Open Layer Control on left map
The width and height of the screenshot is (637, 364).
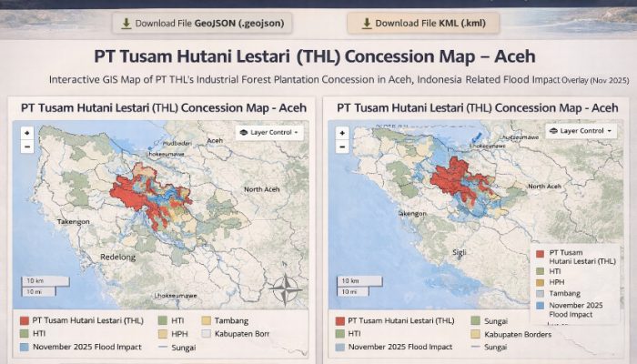(269, 133)
